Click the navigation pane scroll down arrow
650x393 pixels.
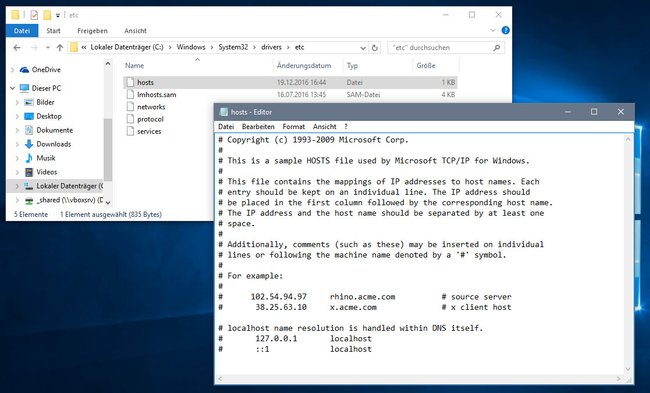click(108, 203)
